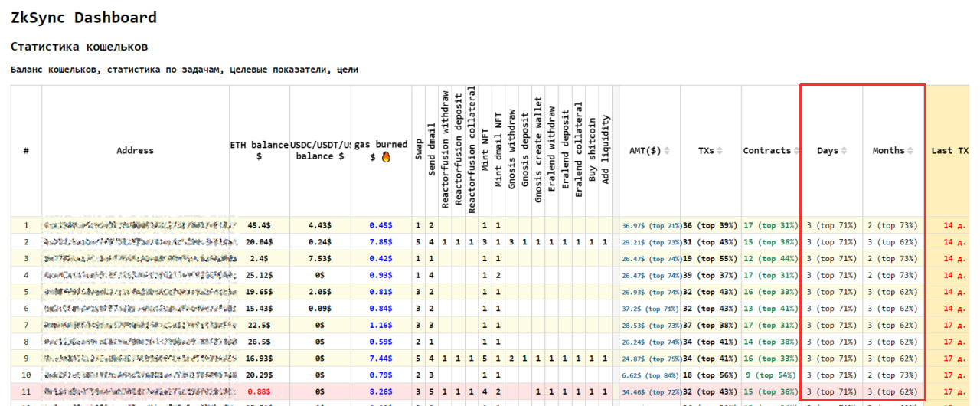The image size is (980, 406).
Task: Click the red 0.88$ ETH balance cell
Action: tap(259, 392)
